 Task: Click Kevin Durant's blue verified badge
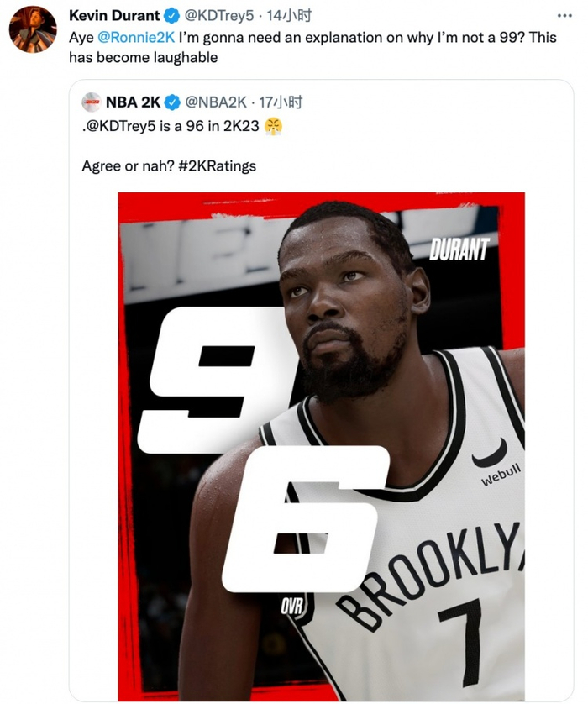tap(172, 16)
